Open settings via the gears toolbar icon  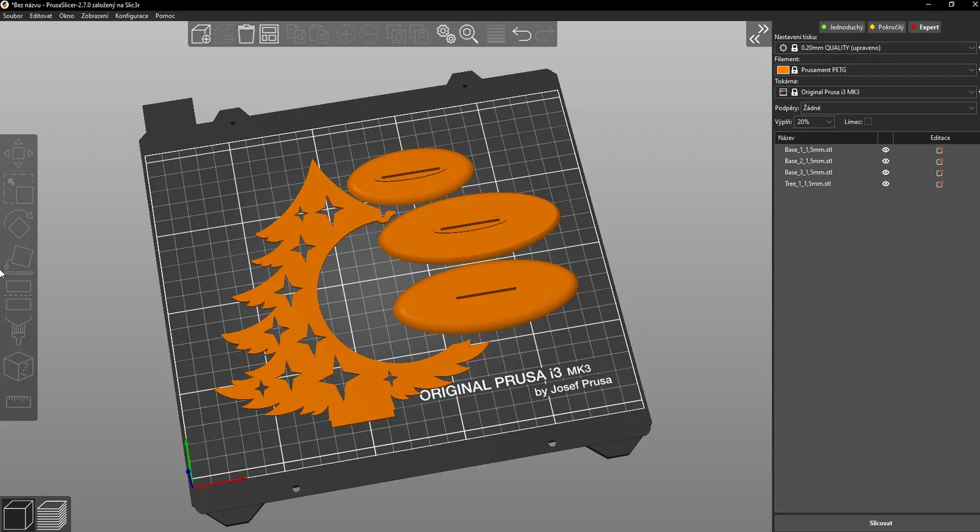(x=446, y=34)
